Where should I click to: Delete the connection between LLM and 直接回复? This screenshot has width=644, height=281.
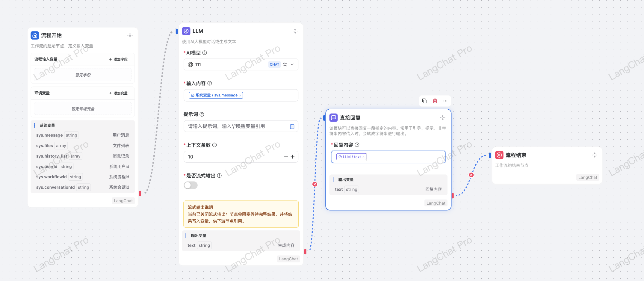point(315,184)
